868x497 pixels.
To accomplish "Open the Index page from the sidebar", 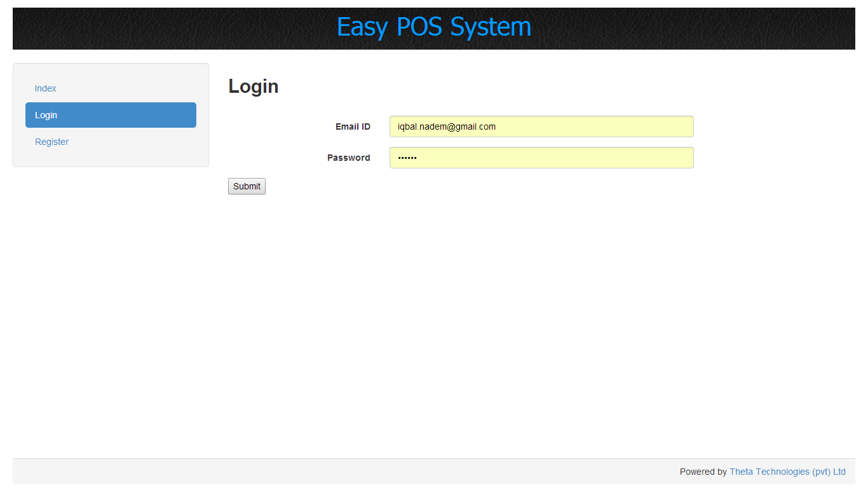I will [x=45, y=88].
